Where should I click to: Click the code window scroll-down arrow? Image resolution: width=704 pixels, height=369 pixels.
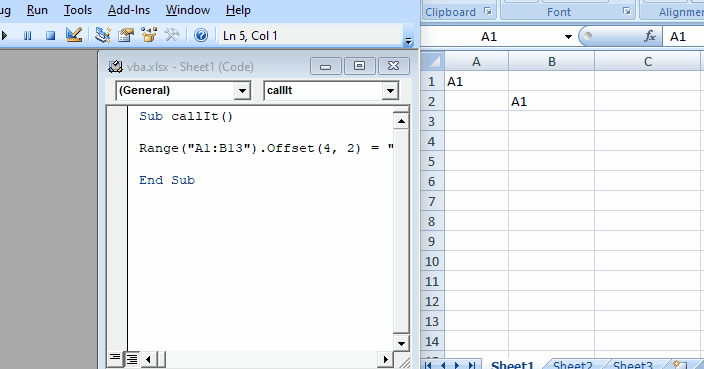[x=401, y=343]
